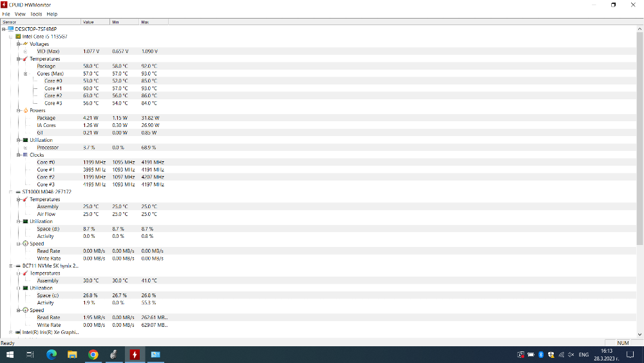Launch Microsoft Edge from the taskbar
This screenshot has height=363, width=644.
click(x=52, y=355)
